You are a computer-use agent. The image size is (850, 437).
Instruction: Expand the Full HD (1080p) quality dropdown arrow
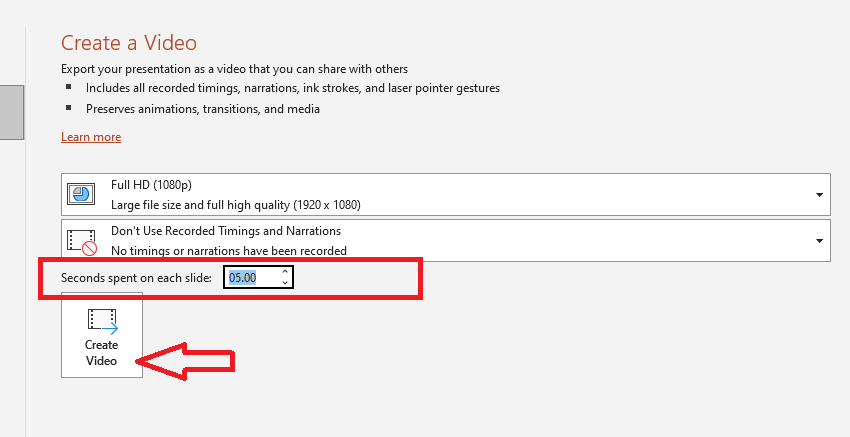point(819,194)
